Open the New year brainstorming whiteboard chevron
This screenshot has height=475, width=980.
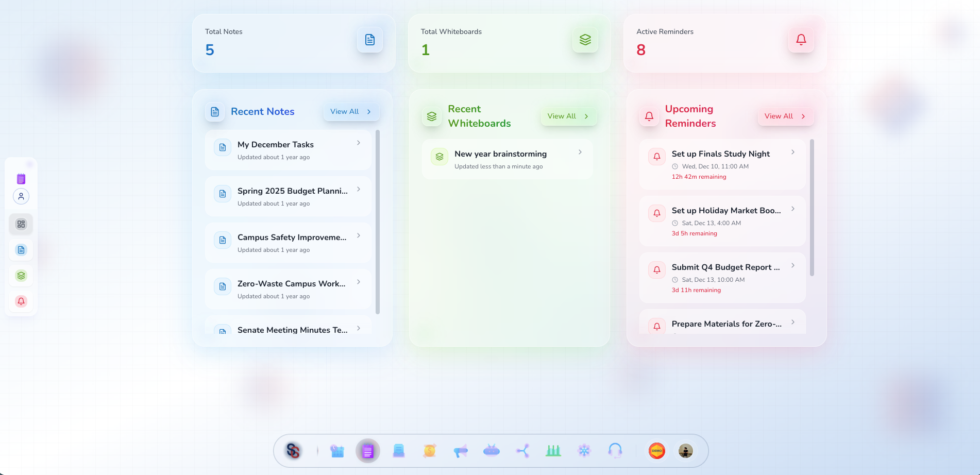[580, 152]
